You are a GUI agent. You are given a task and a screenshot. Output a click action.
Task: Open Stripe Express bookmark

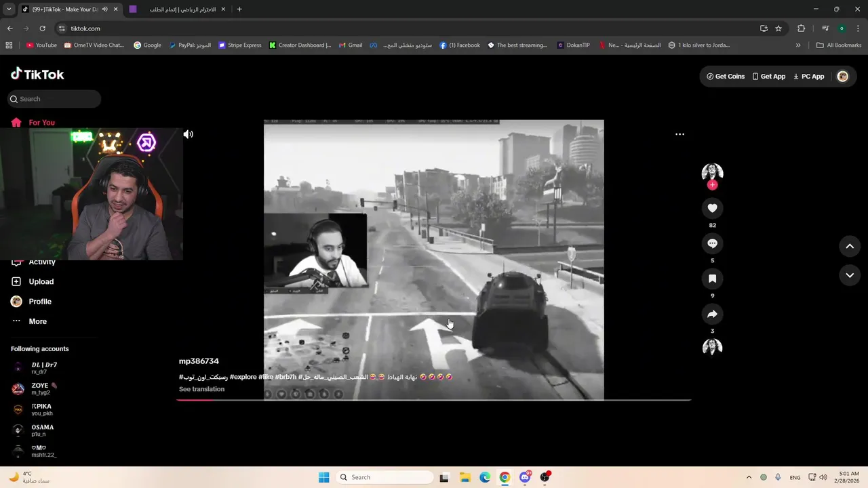pos(240,45)
